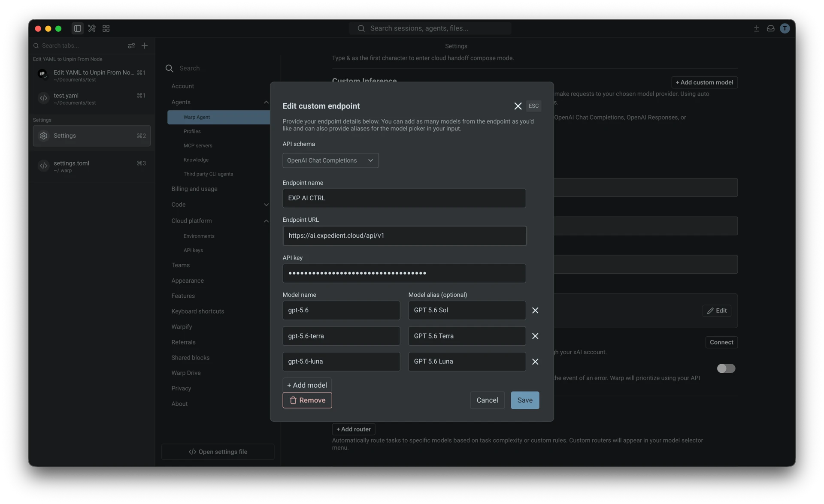The height and width of the screenshot is (504, 824).
Task: Toggle the switch under the Connect button
Action: 726,368
